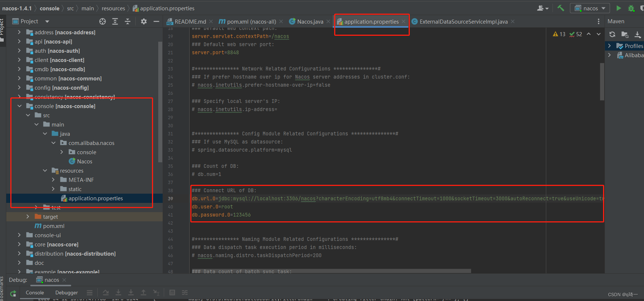644x301 pixels.
Task: Click on line db.password.0=123456
Action: click(x=221, y=215)
